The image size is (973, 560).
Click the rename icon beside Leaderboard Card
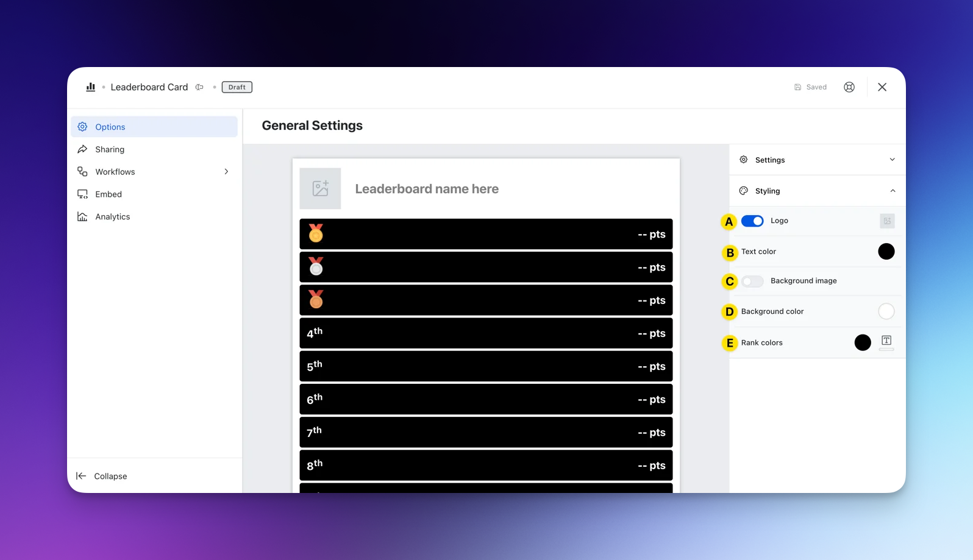click(x=199, y=87)
